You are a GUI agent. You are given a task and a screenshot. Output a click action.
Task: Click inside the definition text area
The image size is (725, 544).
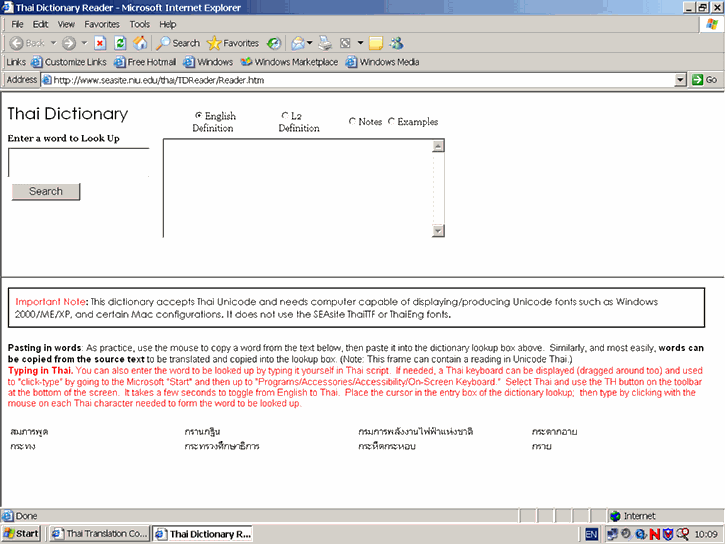[298, 188]
